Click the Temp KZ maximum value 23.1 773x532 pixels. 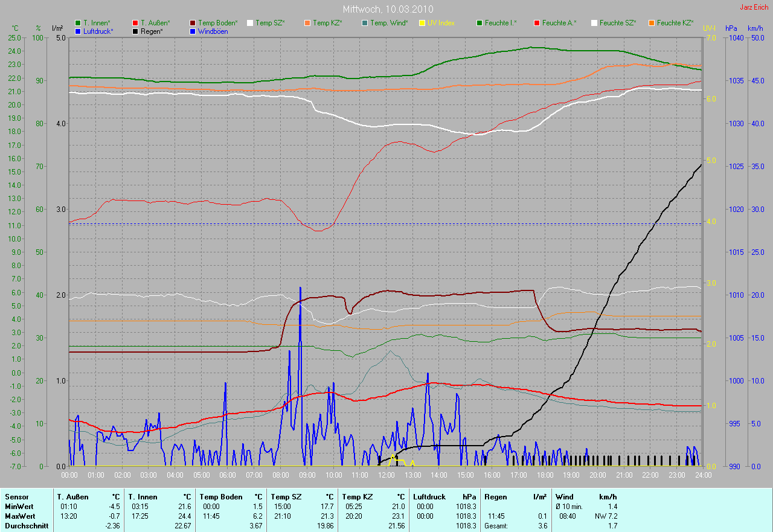pos(399,516)
